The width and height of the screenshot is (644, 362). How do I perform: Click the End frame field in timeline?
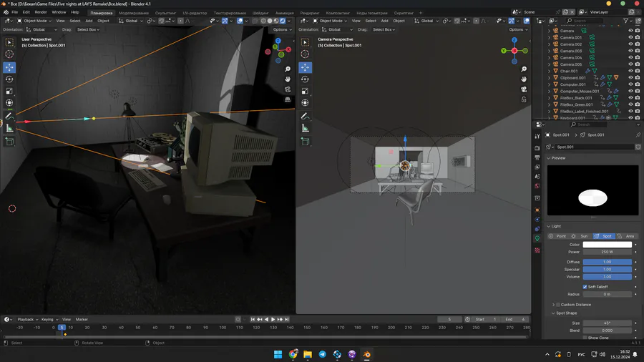pos(515,319)
